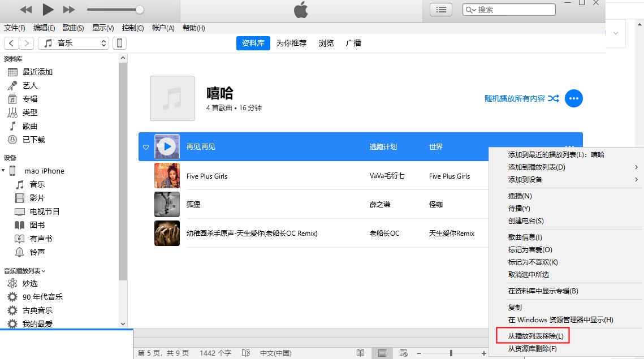Switch to the 资料库 tab
The height and width of the screenshot is (359, 644).
tap(253, 43)
